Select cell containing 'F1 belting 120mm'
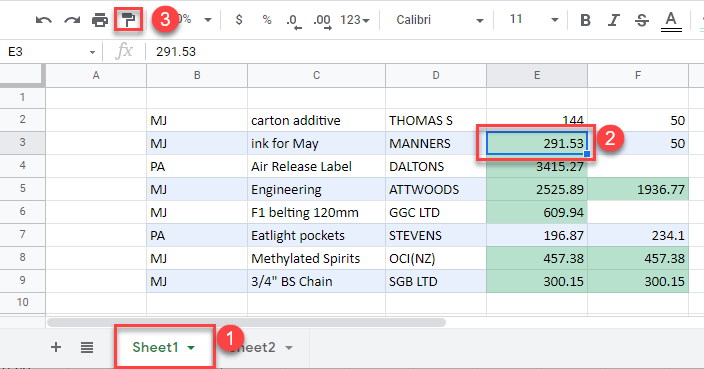The image size is (704, 369). coord(316,212)
